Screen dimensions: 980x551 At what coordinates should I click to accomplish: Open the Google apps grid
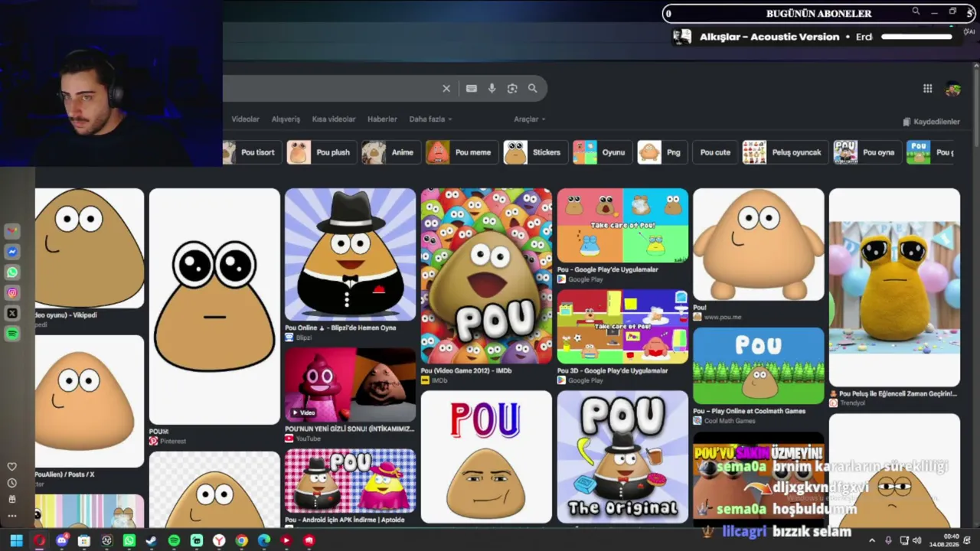point(927,89)
